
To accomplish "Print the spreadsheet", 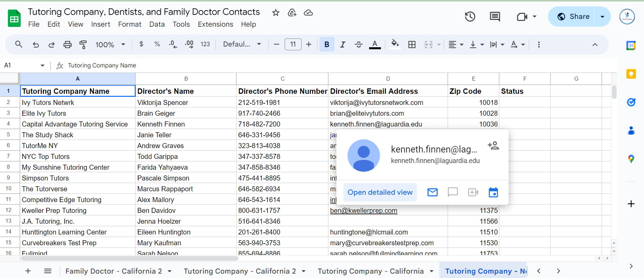I will click(x=68, y=45).
